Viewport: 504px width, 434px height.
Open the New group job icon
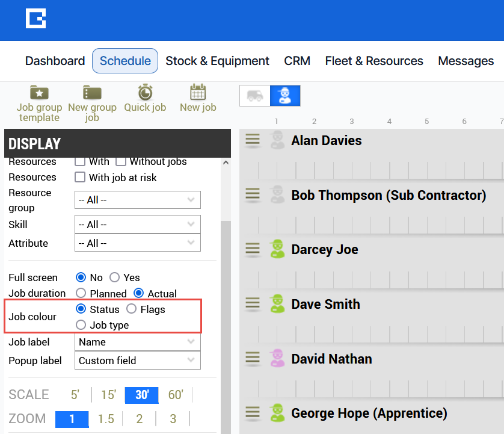click(x=92, y=93)
